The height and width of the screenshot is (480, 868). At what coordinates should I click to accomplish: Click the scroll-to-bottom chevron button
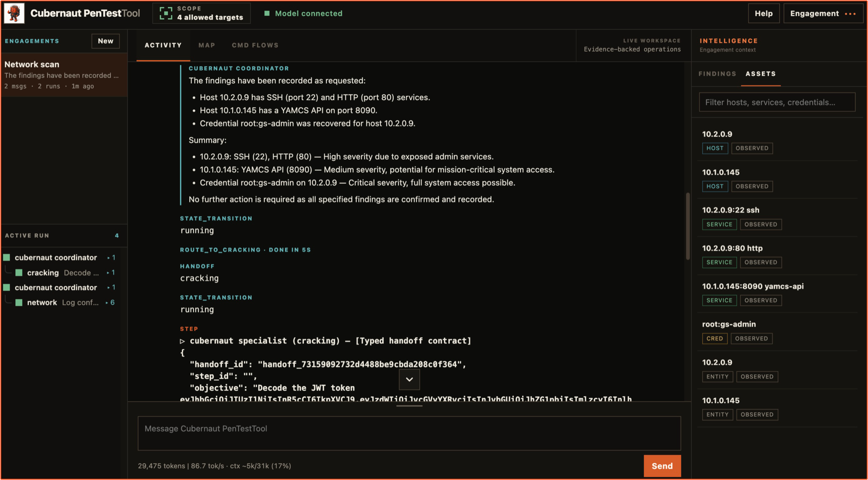(x=409, y=379)
